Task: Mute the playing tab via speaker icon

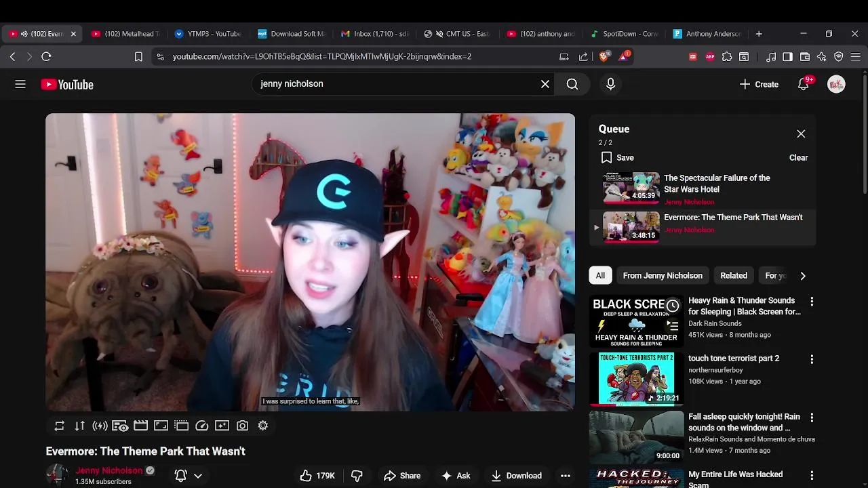Action: click(24, 34)
